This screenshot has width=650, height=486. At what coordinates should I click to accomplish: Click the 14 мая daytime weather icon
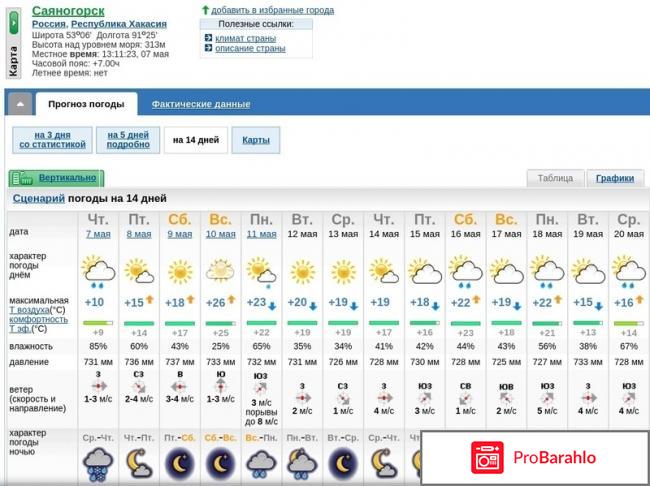coord(384,271)
